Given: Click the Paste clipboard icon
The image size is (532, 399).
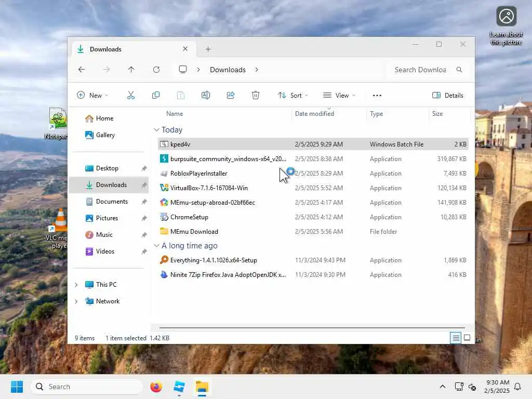Looking at the screenshot, I should 181,96.
